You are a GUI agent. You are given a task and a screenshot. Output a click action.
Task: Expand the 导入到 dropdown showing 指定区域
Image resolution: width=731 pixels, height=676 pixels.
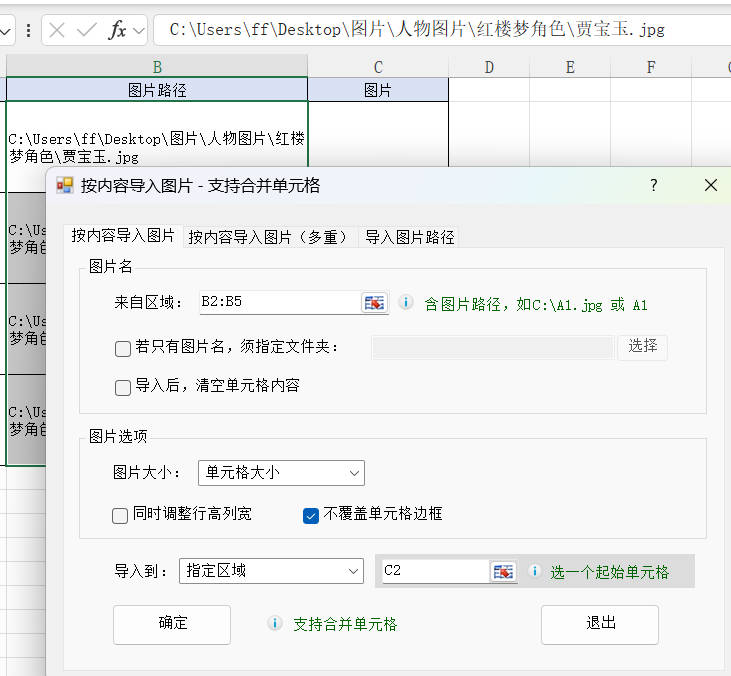point(271,571)
